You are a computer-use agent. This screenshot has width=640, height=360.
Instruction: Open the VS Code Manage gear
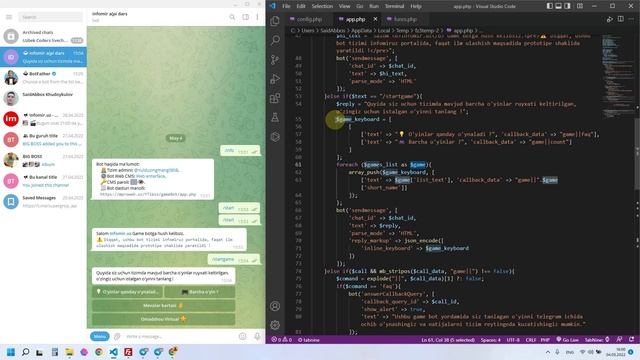(x=275, y=325)
